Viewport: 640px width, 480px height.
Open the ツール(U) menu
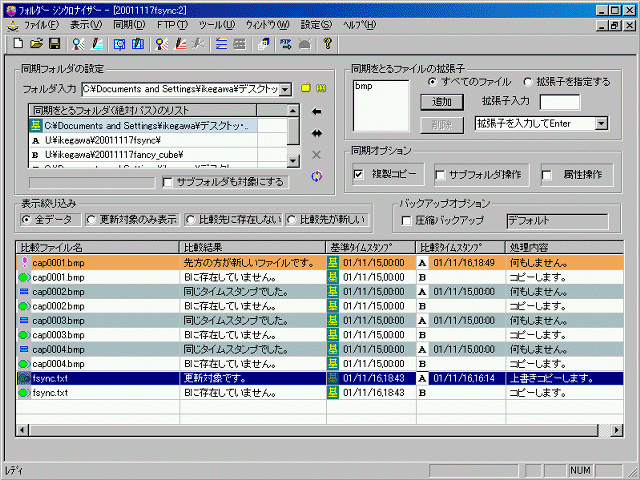pyautogui.click(x=216, y=23)
